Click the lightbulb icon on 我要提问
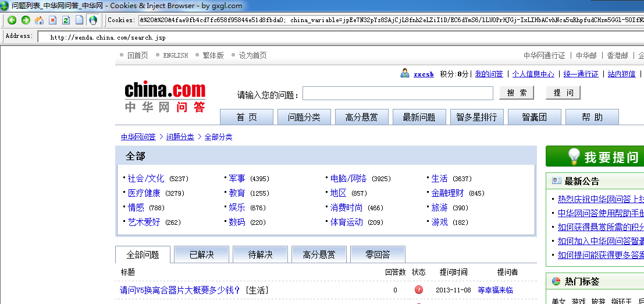Viewport: 644px width, 304px height. point(574,157)
